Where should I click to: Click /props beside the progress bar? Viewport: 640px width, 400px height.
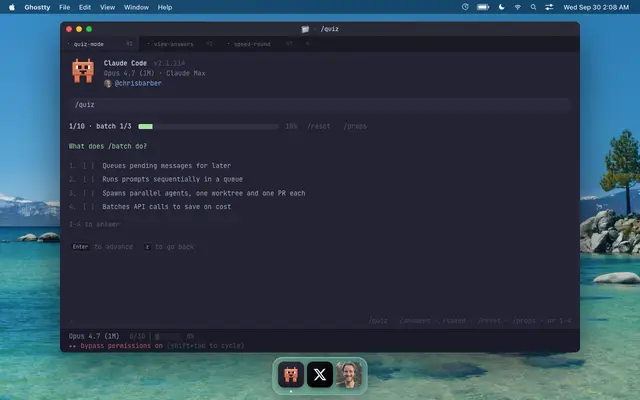[x=355, y=127]
